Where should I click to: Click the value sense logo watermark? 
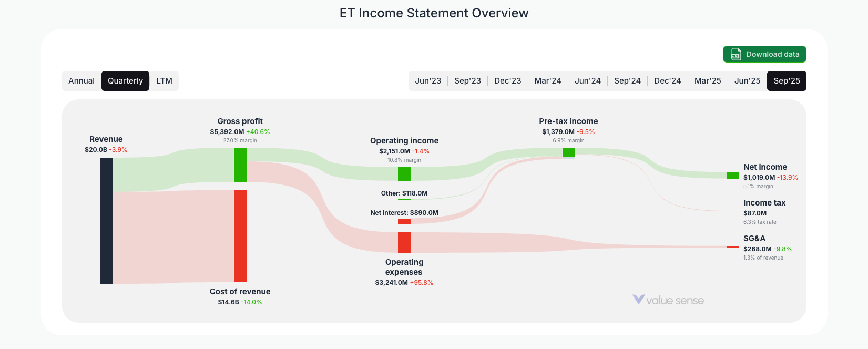coord(668,300)
